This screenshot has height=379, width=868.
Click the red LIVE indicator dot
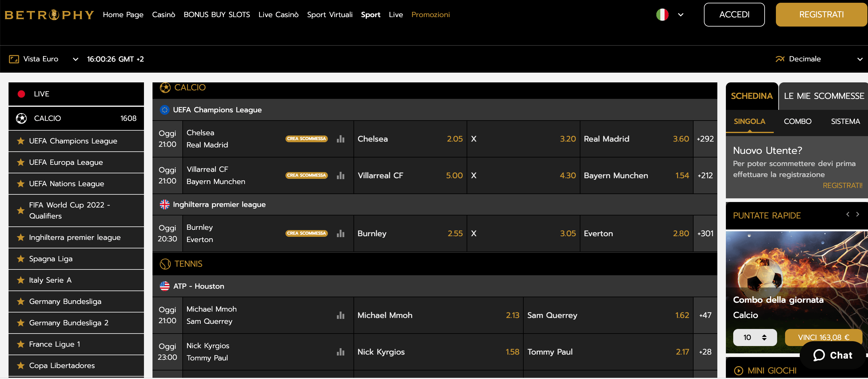tap(21, 94)
